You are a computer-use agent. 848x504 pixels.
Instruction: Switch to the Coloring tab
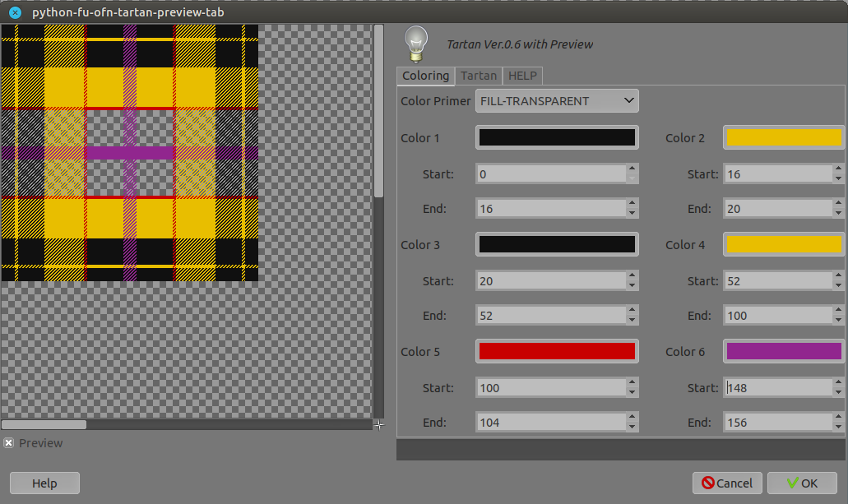pyautogui.click(x=425, y=76)
